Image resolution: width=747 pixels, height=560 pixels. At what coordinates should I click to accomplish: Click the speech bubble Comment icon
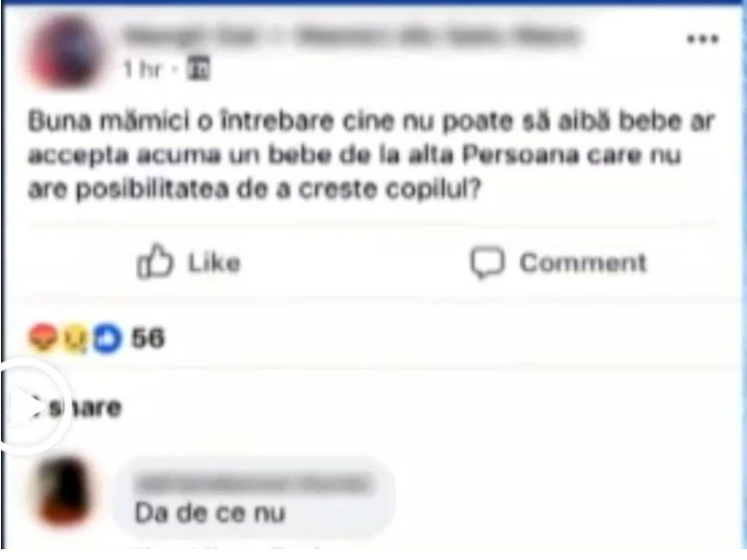tap(487, 262)
